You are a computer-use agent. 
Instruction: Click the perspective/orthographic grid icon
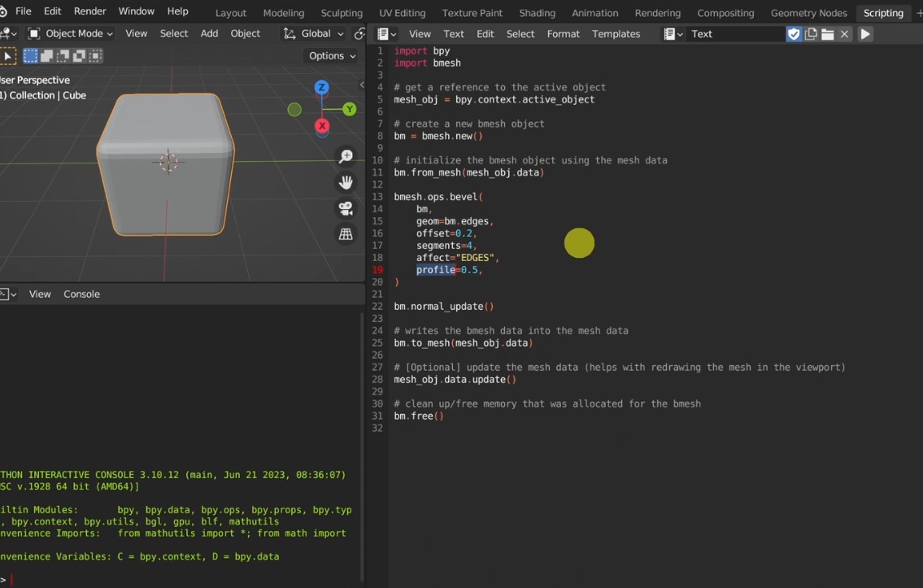(346, 234)
